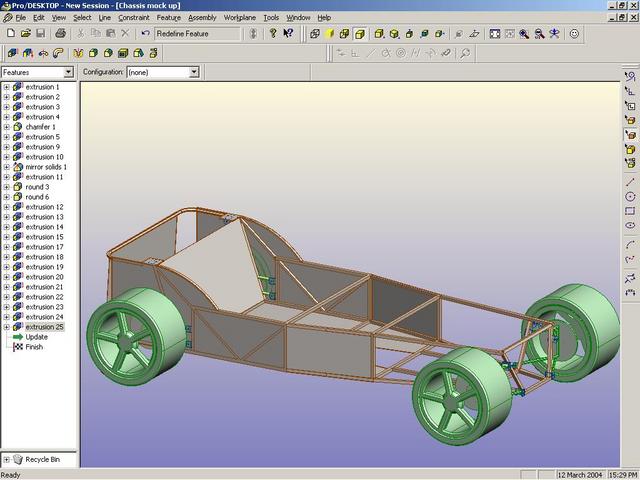Screen dimensions: 640x480
Task: Print the chassis with the printer icon
Action: [x=61, y=33]
